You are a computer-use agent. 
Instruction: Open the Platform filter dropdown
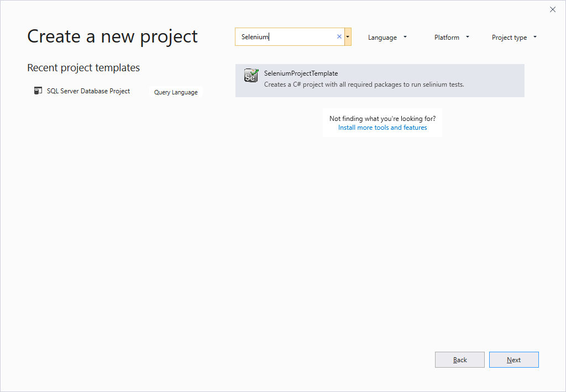click(x=451, y=38)
